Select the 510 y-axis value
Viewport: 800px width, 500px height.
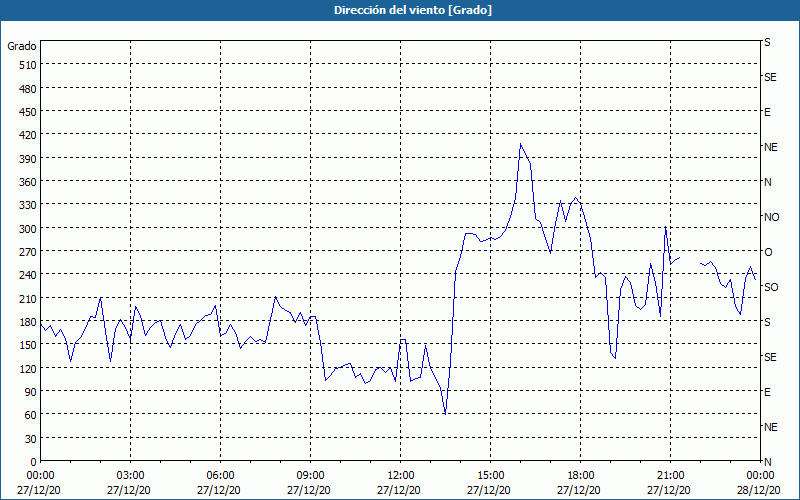pyautogui.click(x=28, y=65)
